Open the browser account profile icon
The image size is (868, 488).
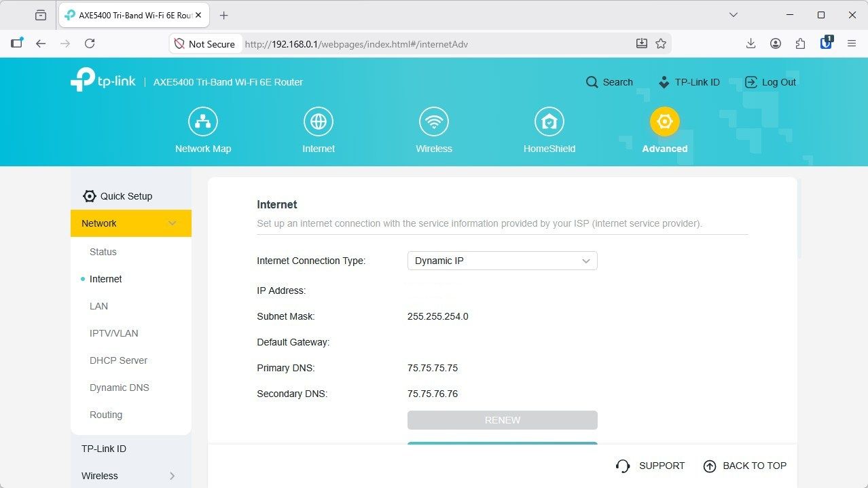point(776,43)
